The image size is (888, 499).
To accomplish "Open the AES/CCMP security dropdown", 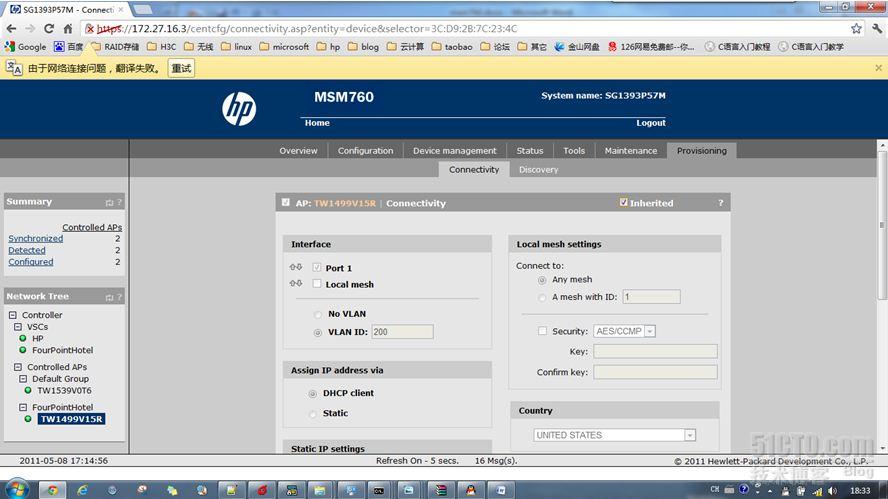I will point(624,331).
